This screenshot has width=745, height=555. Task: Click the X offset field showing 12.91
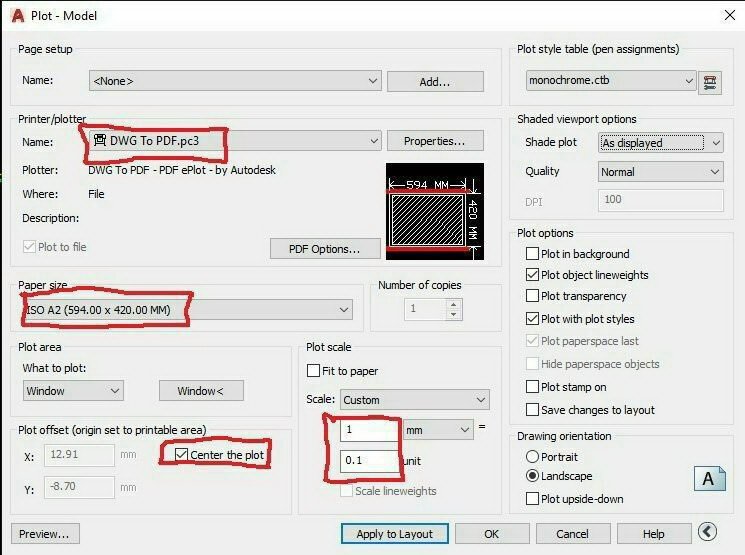[79, 455]
